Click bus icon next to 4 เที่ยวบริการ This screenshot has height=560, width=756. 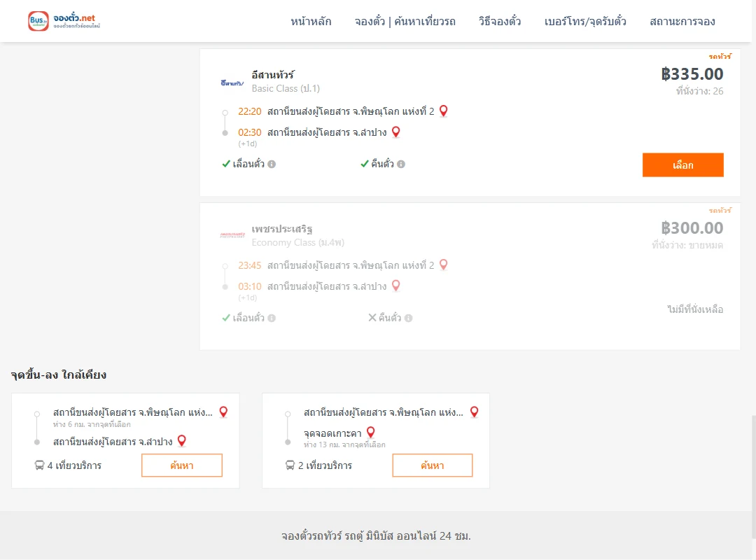[x=39, y=465]
